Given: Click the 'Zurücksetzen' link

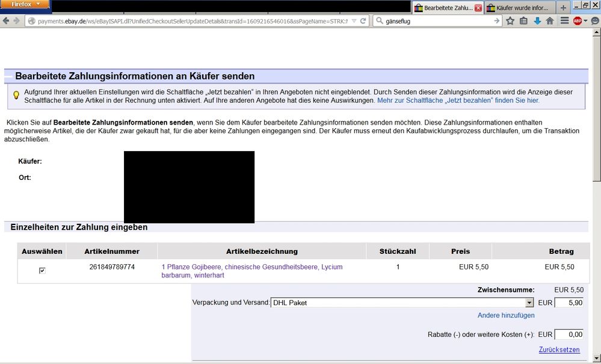Looking at the screenshot, I should (559, 350).
